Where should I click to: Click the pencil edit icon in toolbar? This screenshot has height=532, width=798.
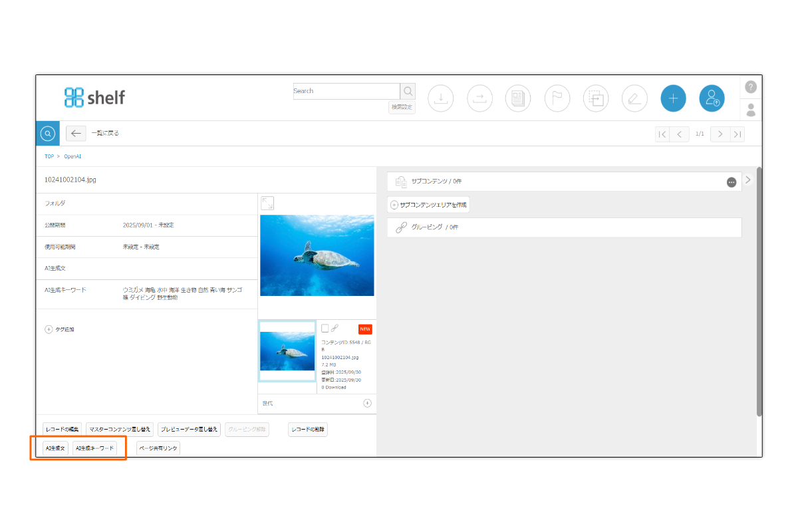click(634, 98)
